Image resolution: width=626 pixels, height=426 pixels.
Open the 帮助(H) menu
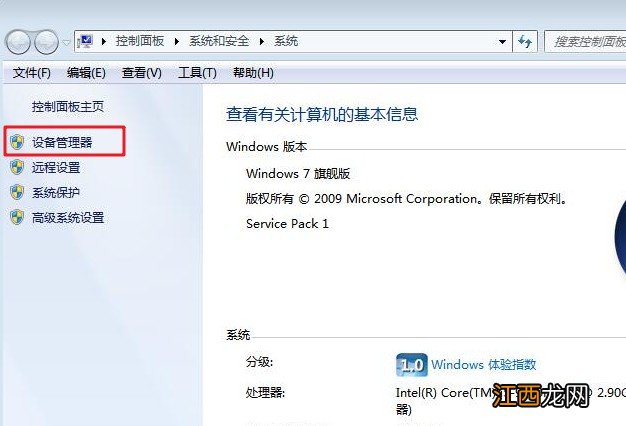click(254, 73)
